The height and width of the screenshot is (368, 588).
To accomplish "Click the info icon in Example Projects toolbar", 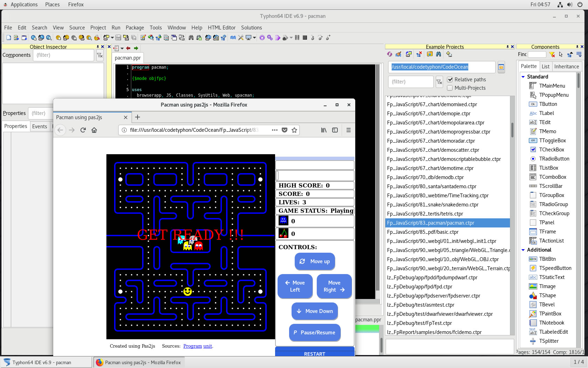I will (449, 54).
